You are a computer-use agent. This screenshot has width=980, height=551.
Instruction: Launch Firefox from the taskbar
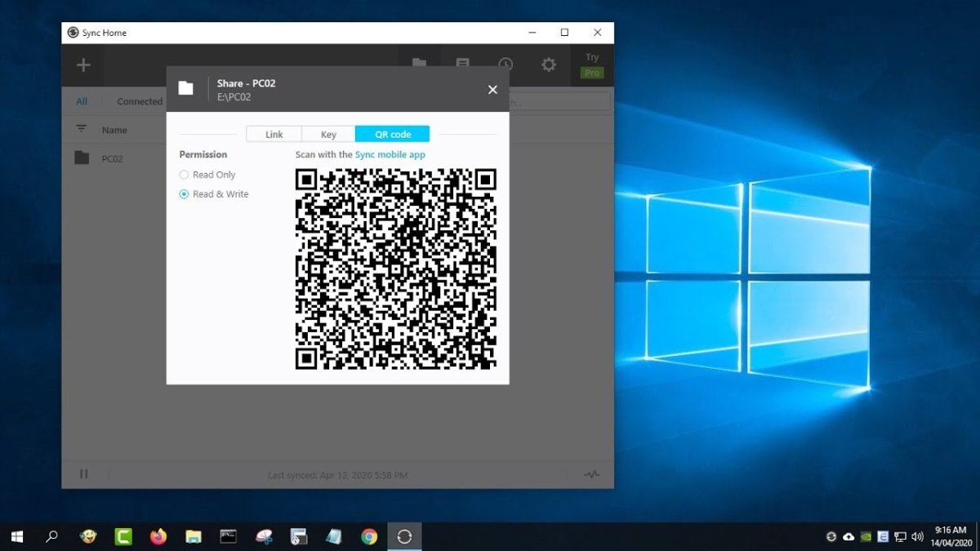pyautogui.click(x=158, y=536)
